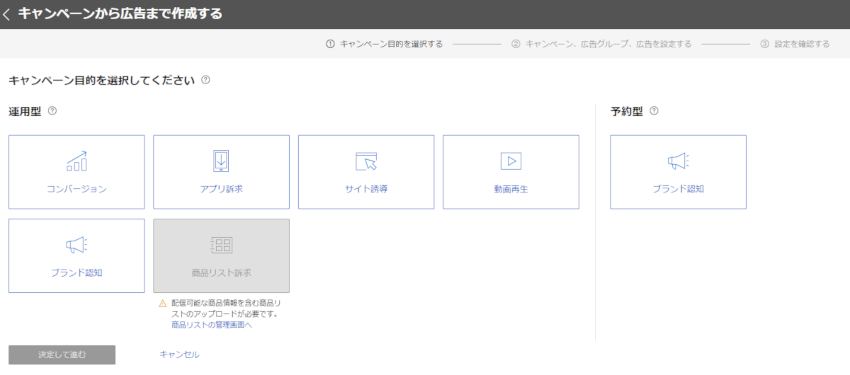Open help icon next to 運用型
Screen dimensions: 850x375
pyautogui.click(x=52, y=111)
